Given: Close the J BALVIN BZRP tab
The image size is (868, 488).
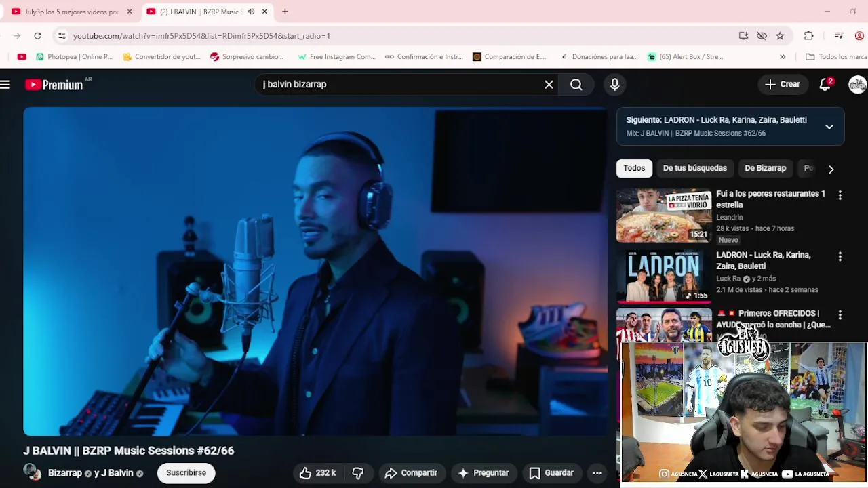Looking at the screenshot, I should [x=264, y=12].
